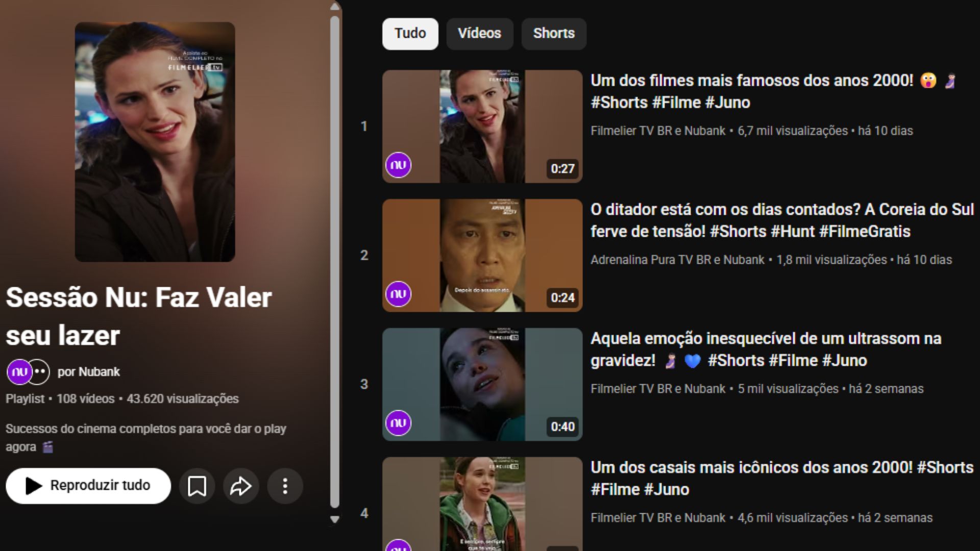Click the video 3 thumbnail showing 0:40
The height and width of the screenshot is (551, 980).
click(482, 385)
